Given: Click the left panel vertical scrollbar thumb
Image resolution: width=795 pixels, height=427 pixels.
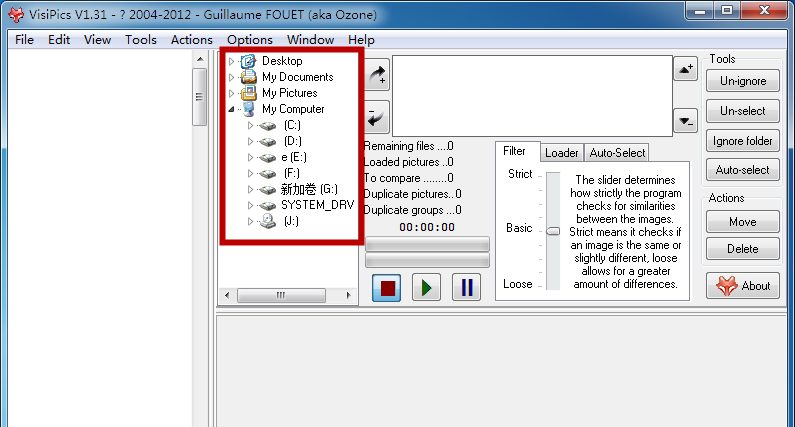Looking at the screenshot, I should tap(199, 97).
